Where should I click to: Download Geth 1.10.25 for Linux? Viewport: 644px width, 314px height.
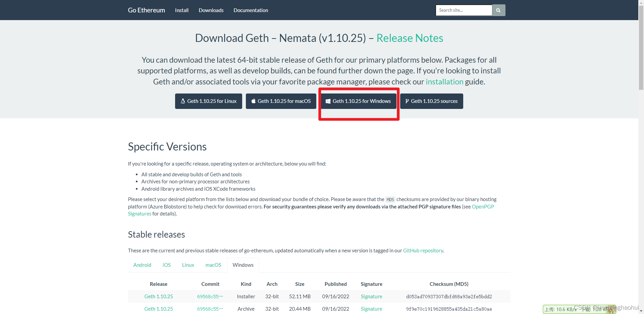click(209, 101)
